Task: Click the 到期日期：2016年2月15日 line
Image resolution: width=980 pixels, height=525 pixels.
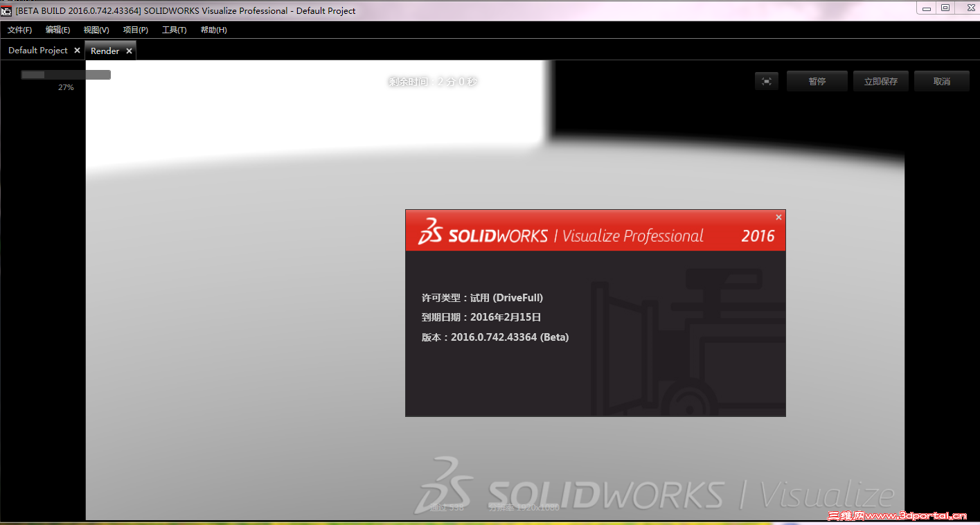Action: click(x=481, y=317)
